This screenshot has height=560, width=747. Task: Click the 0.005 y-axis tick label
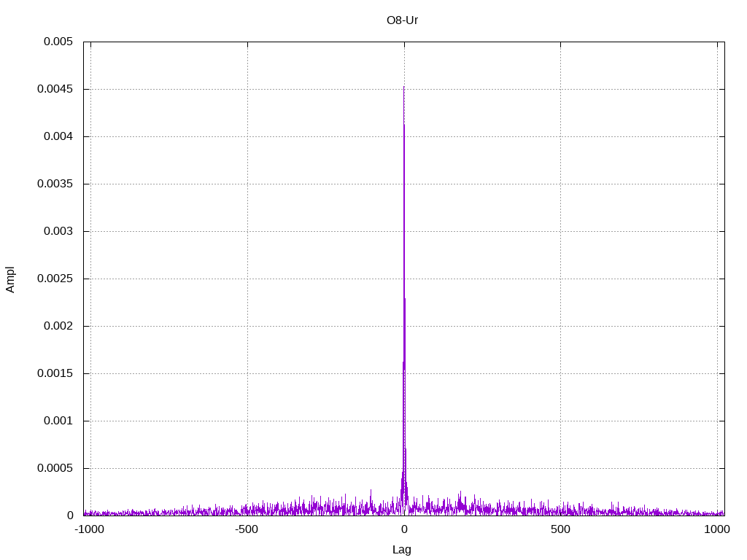click(58, 42)
